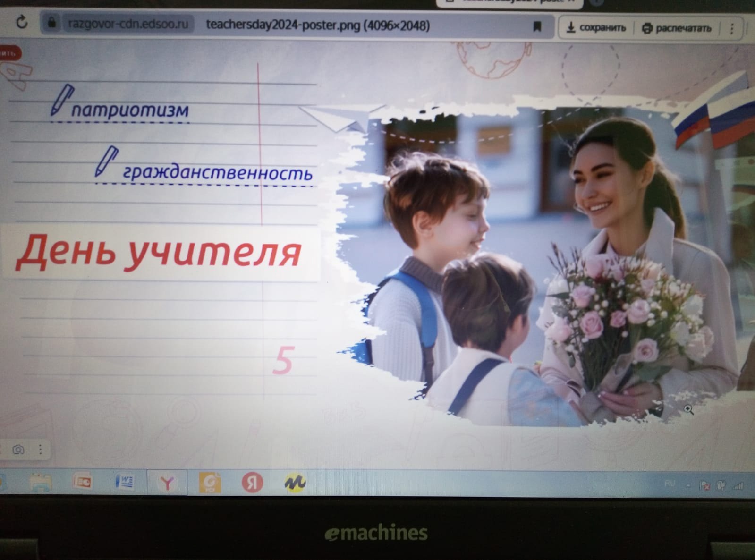Select the teachersday2024-poster.png page title text

pos(317,25)
